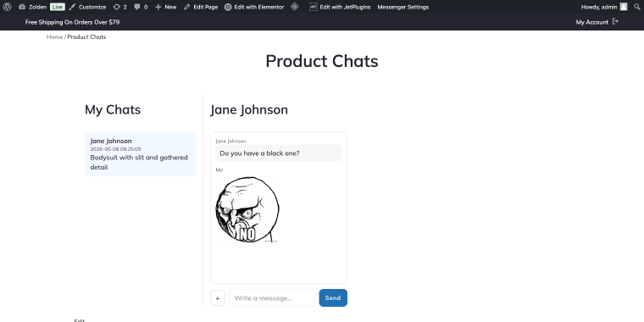This screenshot has width=644, height=322.
Task: Click the logout arrow icon beside My Account
Action: pyautogui.click(x=615, y=22)
